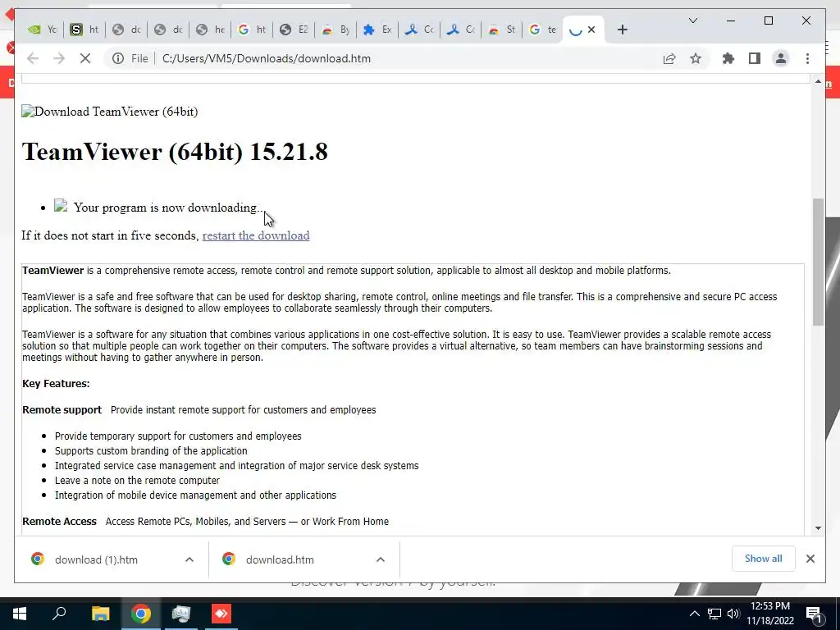This screenshot has height=630, width=840.
Task: Open the tab search dropdown chevron
Action: click(692, 21)
